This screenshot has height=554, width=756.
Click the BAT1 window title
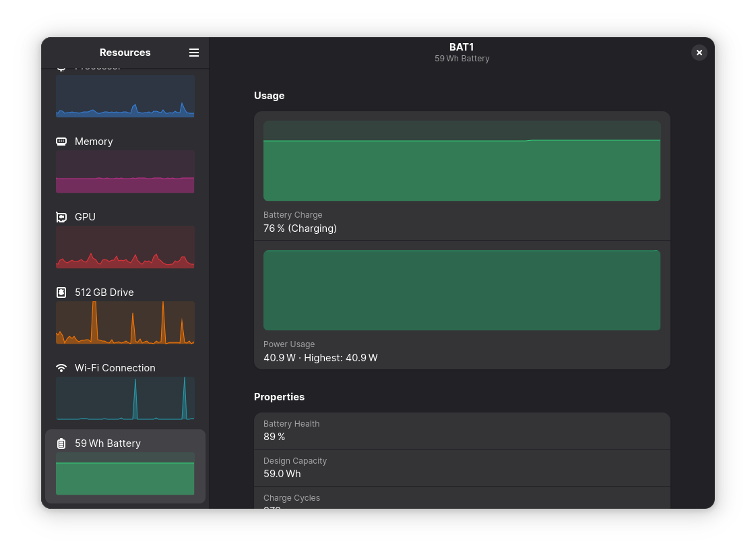point(462,47)
